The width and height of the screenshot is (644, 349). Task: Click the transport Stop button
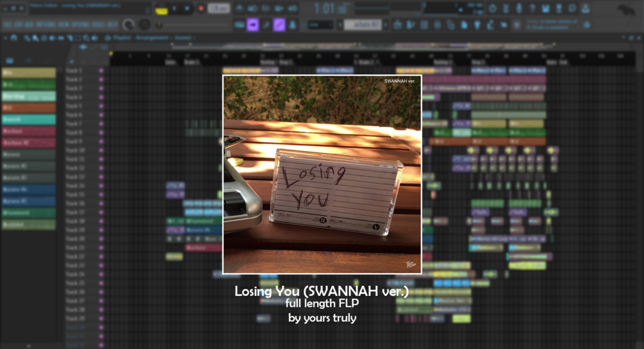[x=187, y=8]
